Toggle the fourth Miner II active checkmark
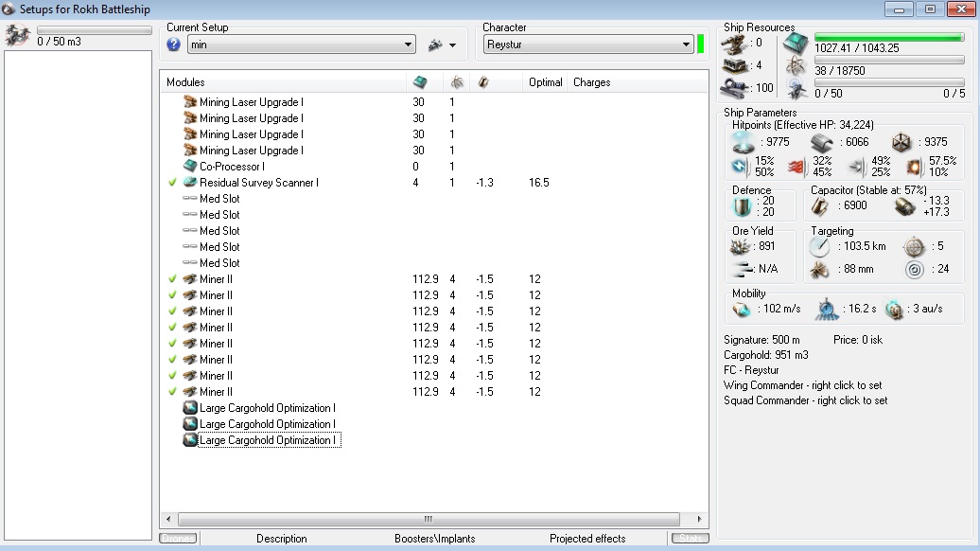Image resolution: width=980 pixels, height=551 pixels. 172,328
